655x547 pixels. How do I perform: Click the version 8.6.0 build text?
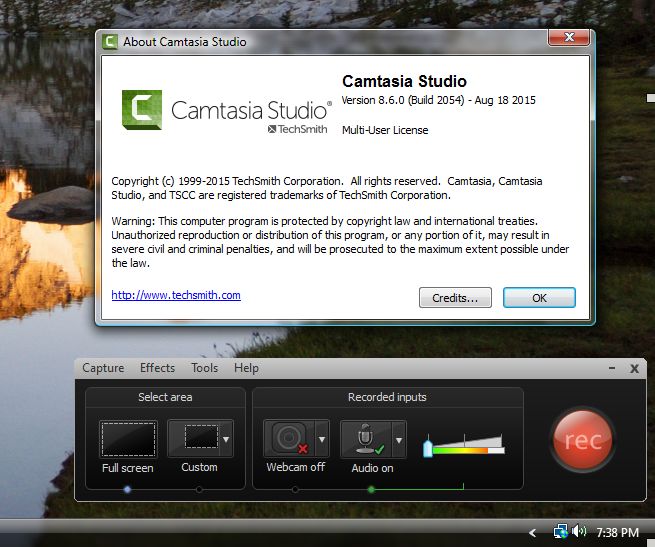[438, 100]
